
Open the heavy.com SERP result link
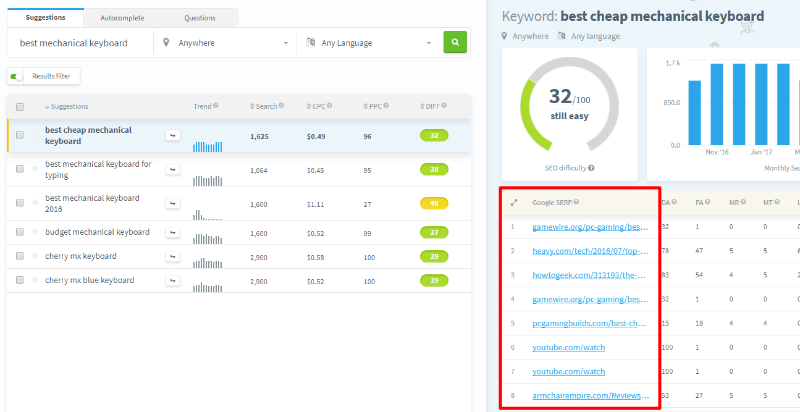click(590, 251)
